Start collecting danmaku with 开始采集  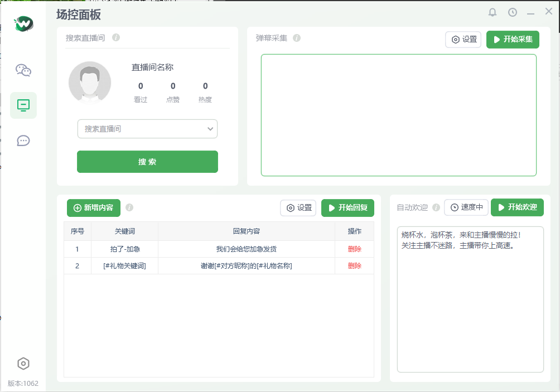tap(512, 40)
